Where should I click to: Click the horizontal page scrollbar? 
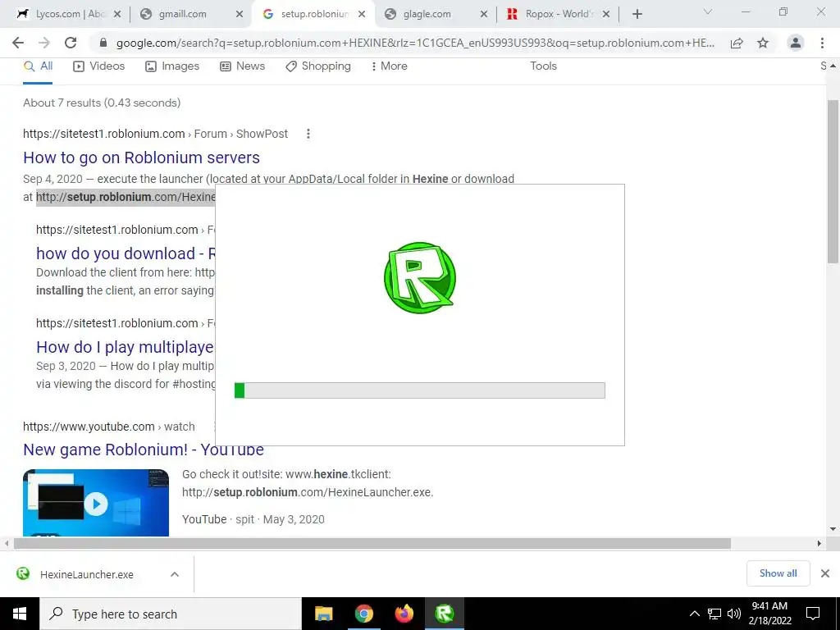(372, 543)
